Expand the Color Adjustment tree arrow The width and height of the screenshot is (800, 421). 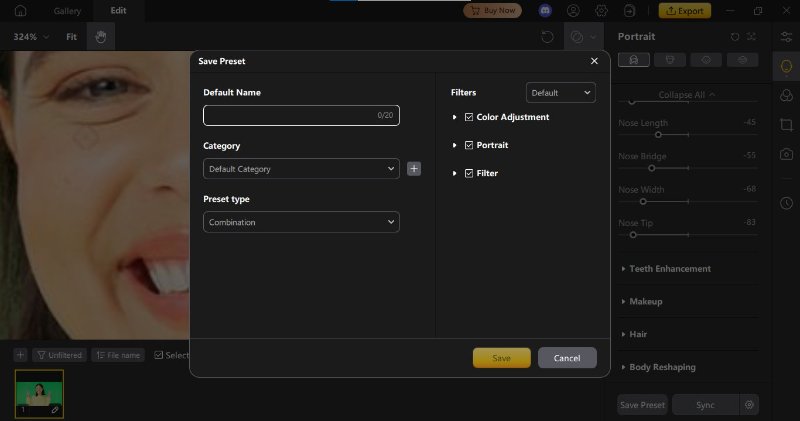[x=455, y=117]
